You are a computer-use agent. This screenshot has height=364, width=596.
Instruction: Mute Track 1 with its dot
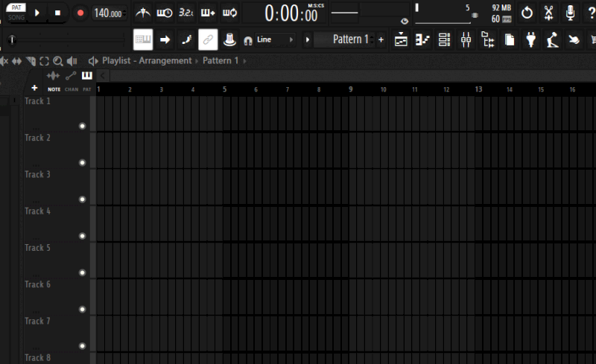[x=82, y=126]
